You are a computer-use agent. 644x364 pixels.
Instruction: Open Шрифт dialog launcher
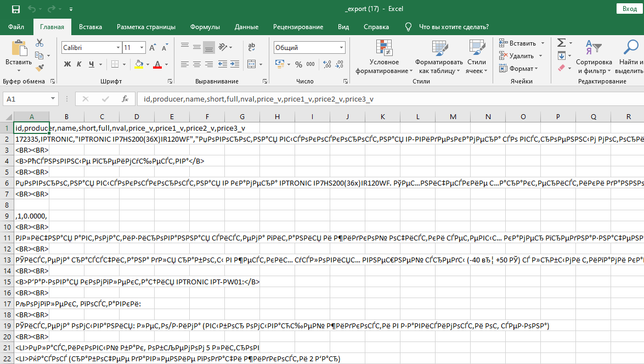click(x=170, y=81)
